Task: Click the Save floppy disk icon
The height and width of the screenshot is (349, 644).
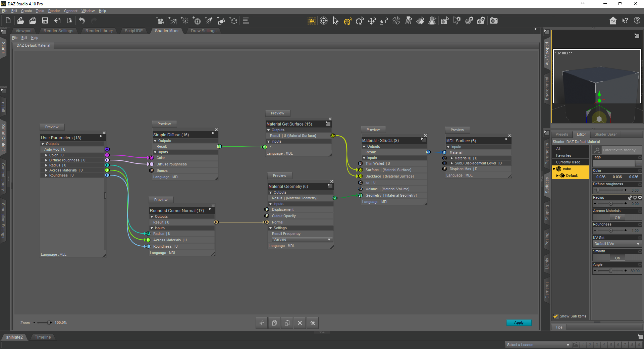Action: point(45,20)
